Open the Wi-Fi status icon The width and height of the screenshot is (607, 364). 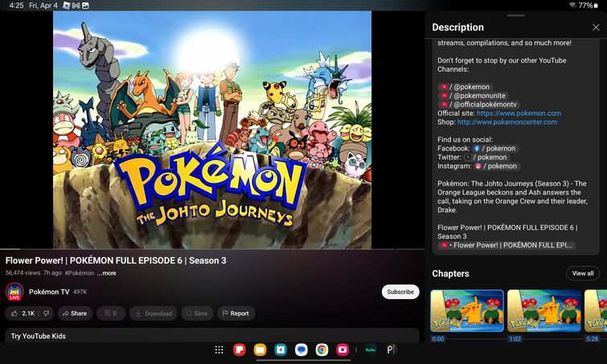click(x=572, y=6)
